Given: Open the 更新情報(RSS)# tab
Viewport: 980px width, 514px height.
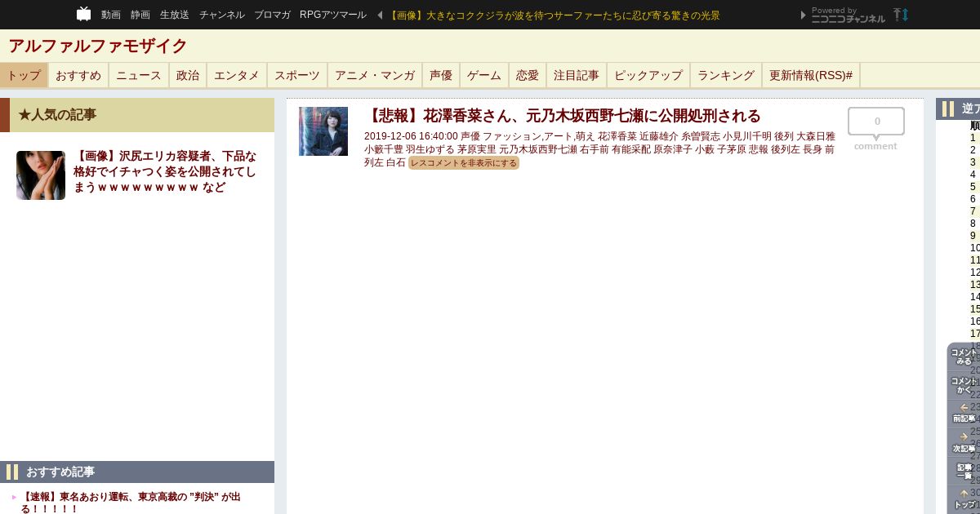Looking at the screenshot, I should click(x=811, y=75).
